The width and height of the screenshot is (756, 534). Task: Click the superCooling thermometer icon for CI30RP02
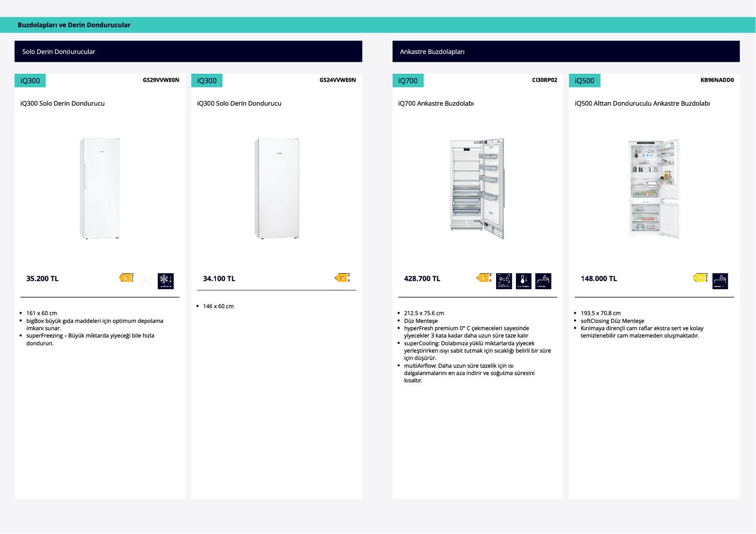524,281
